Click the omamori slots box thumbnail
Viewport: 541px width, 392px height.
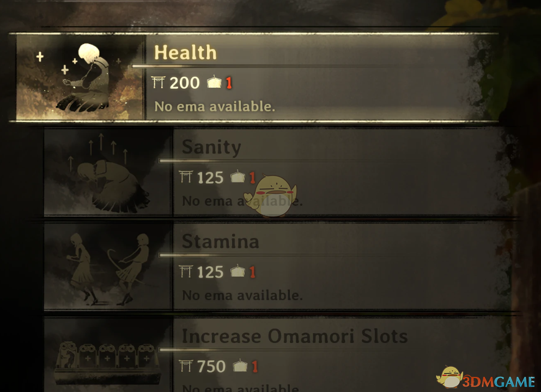coord(108,355)
